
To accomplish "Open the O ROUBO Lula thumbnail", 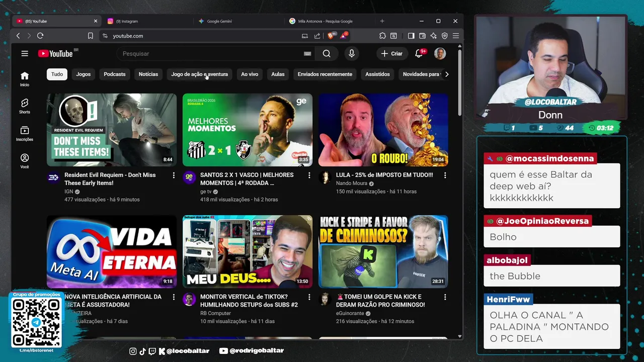I will tap(383, 130).
